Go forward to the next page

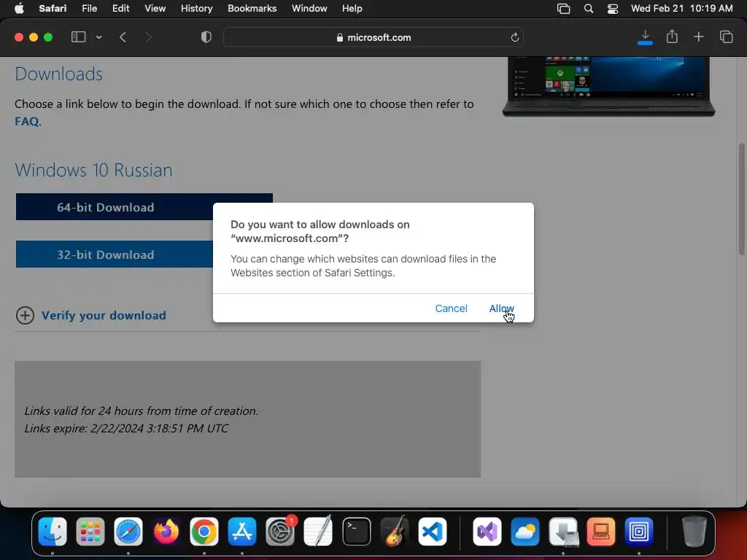point(148,37)
